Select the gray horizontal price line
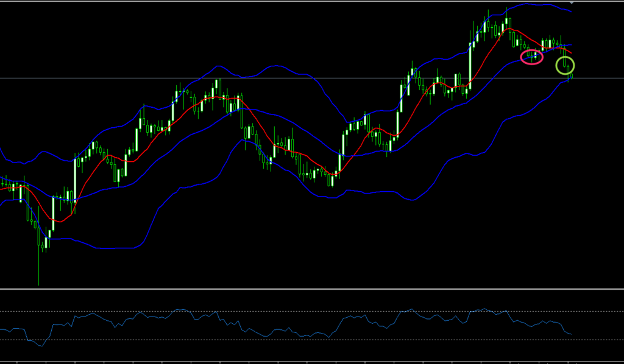 coord(312,79)
